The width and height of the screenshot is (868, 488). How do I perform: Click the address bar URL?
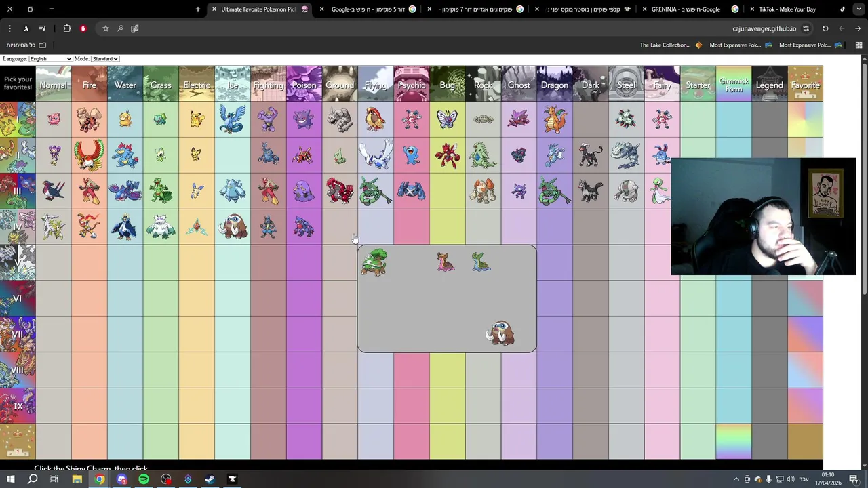coord(764,28)
